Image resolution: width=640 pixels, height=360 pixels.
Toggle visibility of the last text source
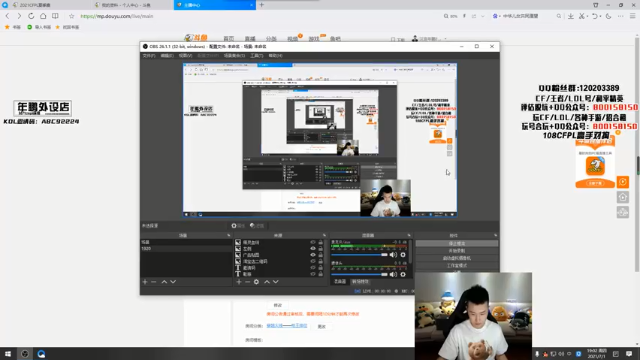tap(313, 274)
